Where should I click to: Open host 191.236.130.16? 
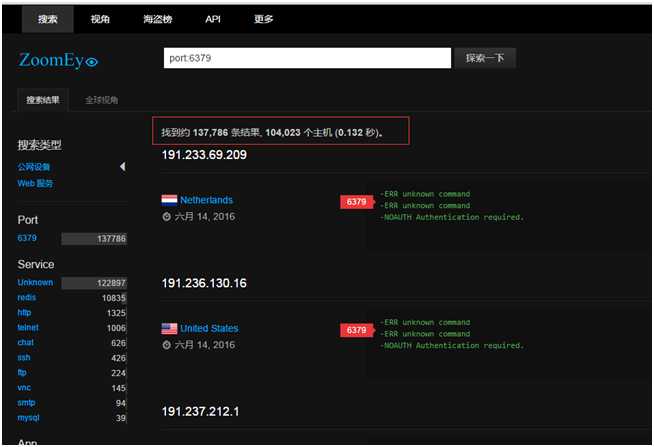coord(204,284)
